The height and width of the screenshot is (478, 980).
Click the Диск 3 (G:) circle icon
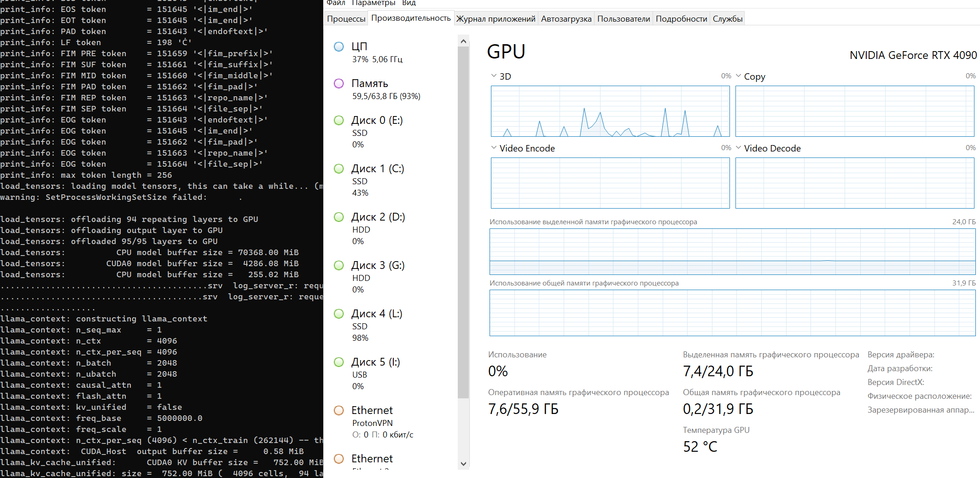tap(339, 265)
